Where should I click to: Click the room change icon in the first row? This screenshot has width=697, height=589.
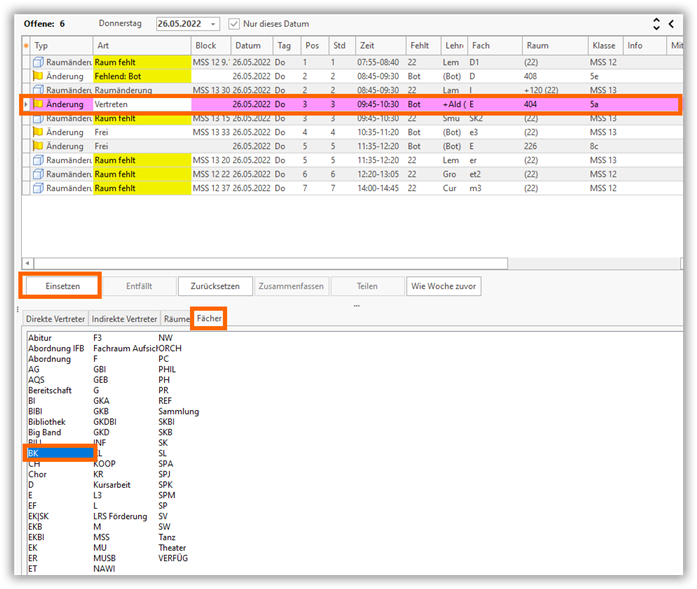(x=39, y=62)
